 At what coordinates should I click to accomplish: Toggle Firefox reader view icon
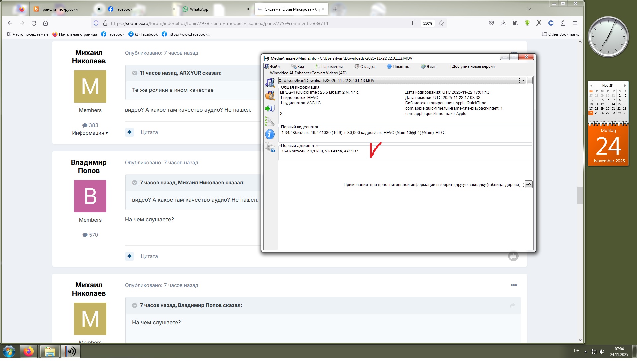pyautogui.click(x=414, y=23)
